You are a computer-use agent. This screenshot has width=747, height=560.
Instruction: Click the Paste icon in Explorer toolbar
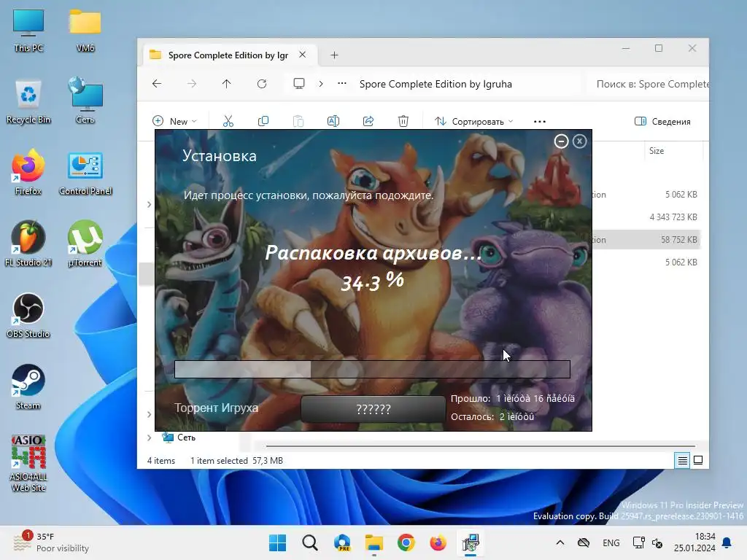tap(298, 122)
